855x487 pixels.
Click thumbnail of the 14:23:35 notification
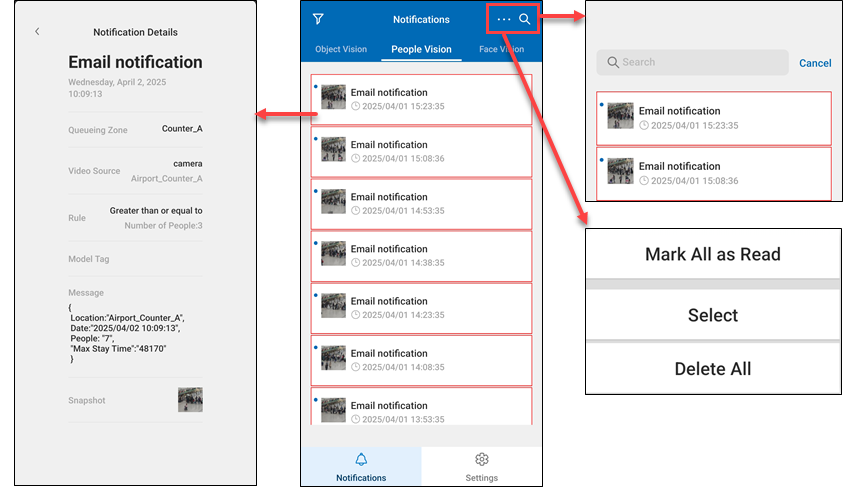pos(333,306)
